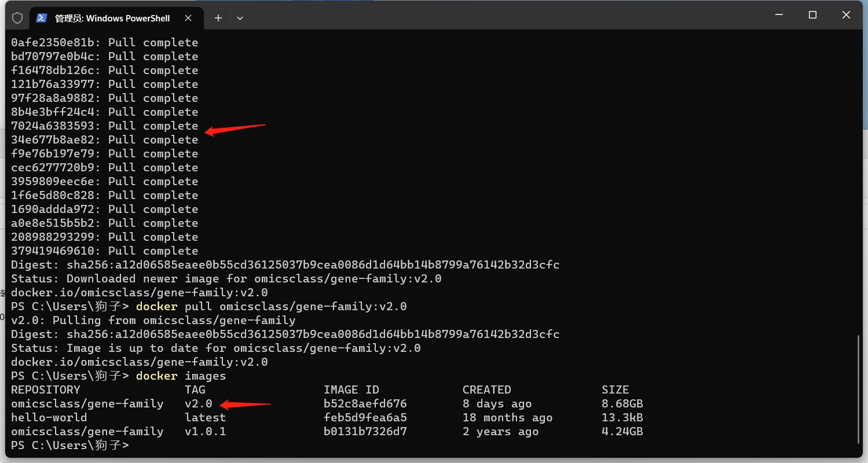868x463 pixels.
Task: Click the 8b4e3bff24c4: Pull complete line
Action: click(104, 112)
